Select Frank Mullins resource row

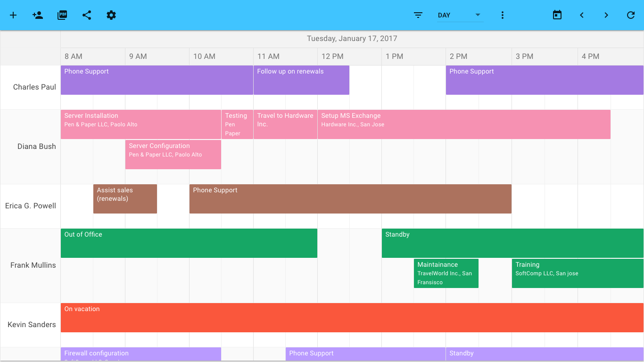click(30, 265)
